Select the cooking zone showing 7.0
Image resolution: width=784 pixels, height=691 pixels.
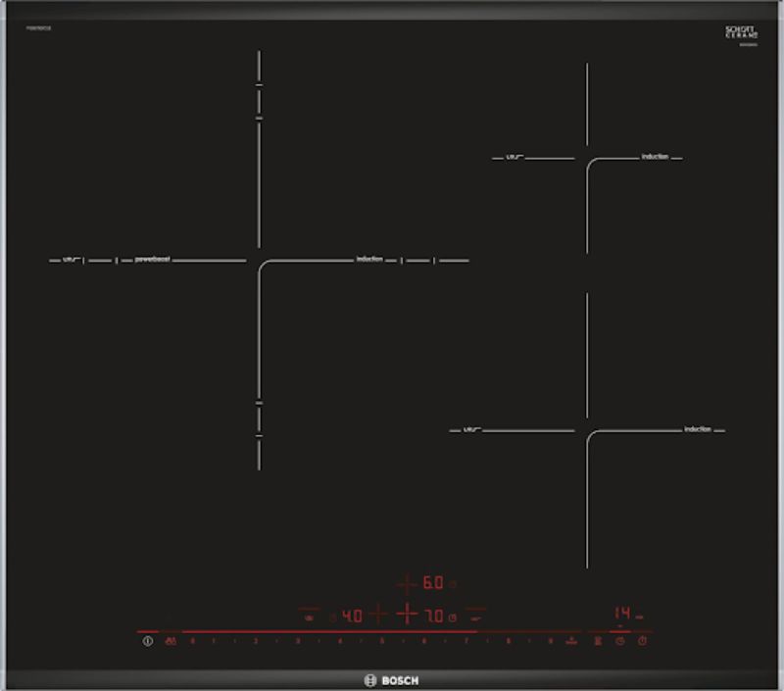click(x=433, y=617)
